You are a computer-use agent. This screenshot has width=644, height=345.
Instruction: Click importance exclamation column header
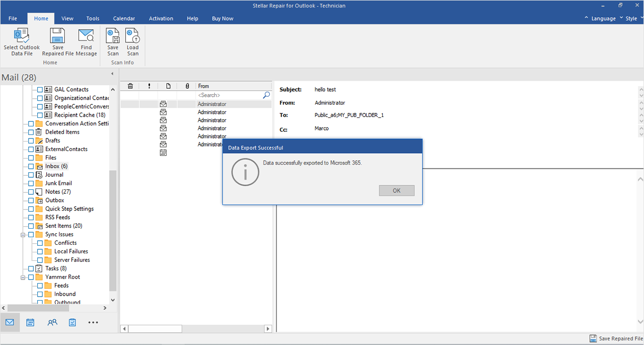click(x=149, y=86)
